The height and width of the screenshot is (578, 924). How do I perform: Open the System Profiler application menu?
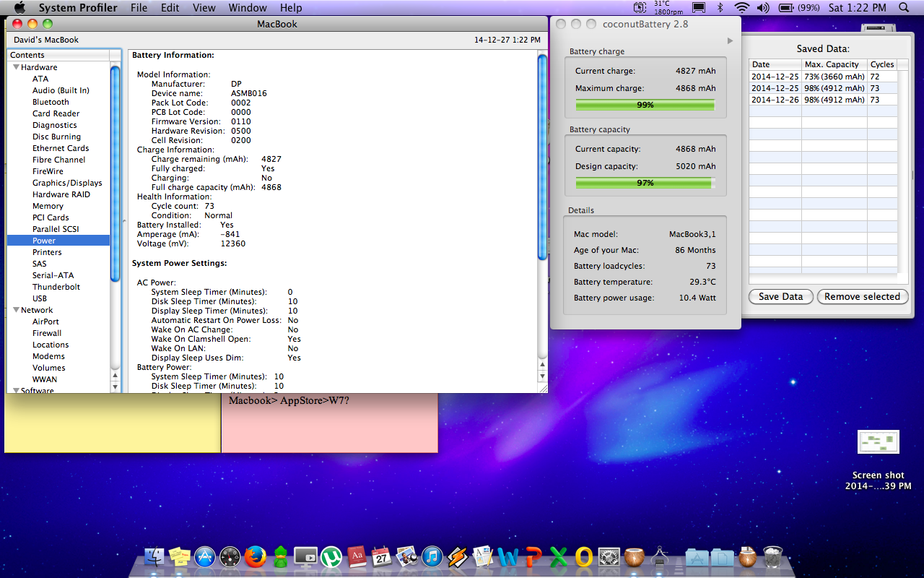(x=78, y=8)
